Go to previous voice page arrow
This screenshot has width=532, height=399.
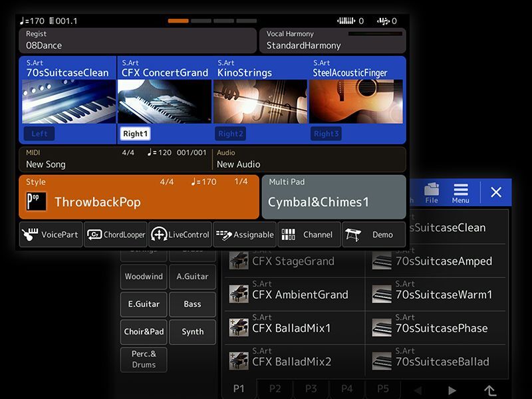[418, 390]
